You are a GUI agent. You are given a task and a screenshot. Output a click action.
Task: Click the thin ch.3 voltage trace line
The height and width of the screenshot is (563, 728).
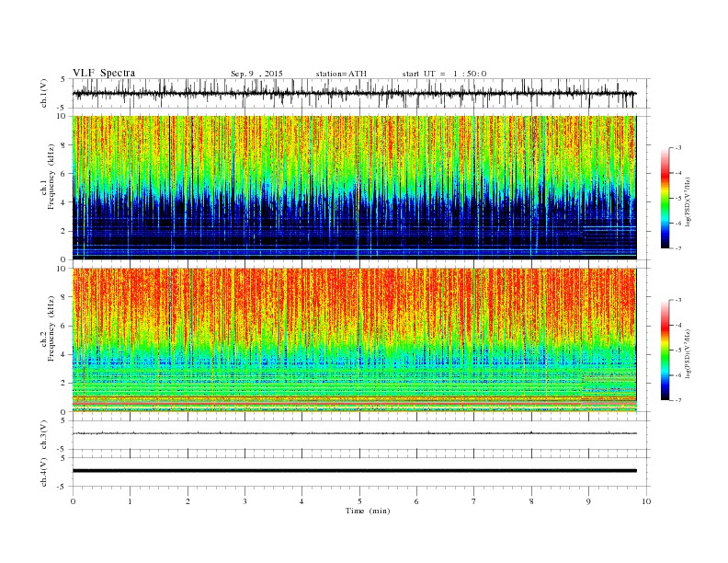354,433
